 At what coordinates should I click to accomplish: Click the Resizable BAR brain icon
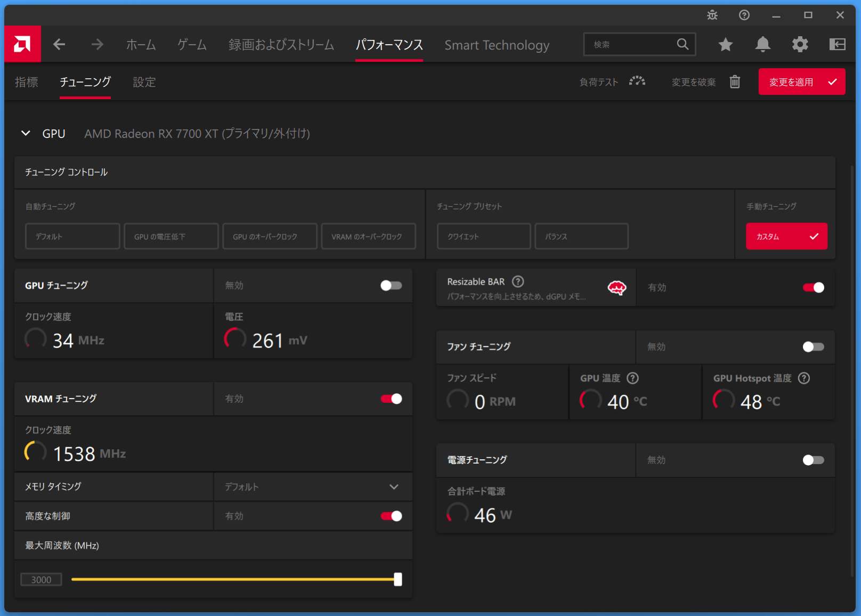point(617,288)
